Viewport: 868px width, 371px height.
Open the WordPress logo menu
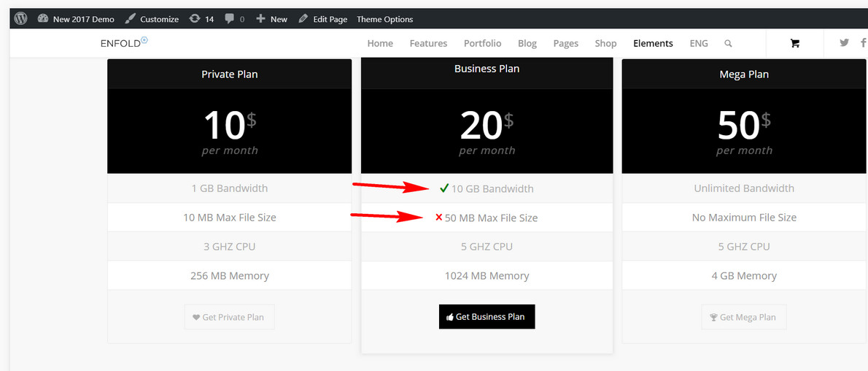21,19
